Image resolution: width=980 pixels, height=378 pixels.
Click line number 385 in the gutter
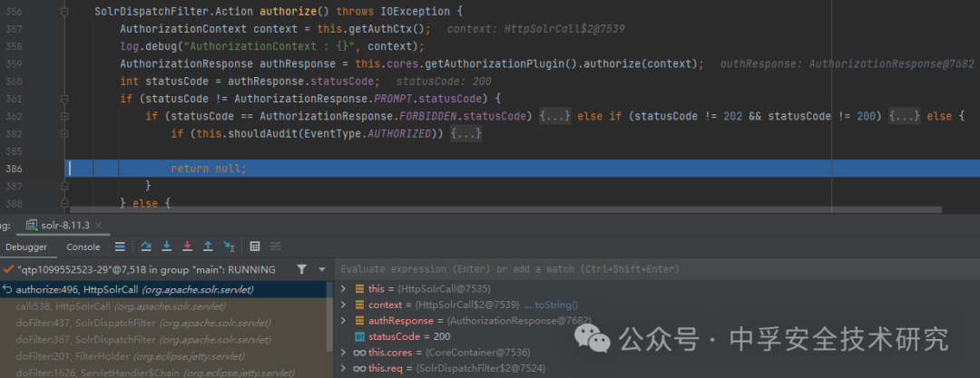pos(14,151)
